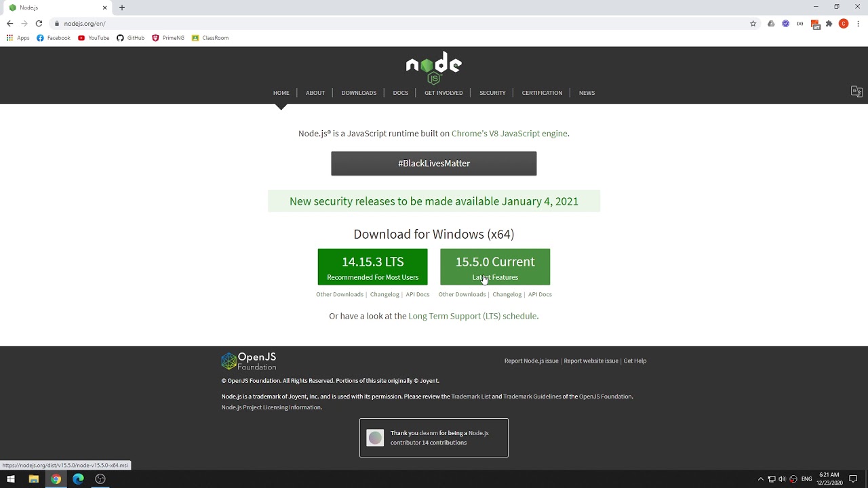Open the NEWS nav item

(587, 93)
